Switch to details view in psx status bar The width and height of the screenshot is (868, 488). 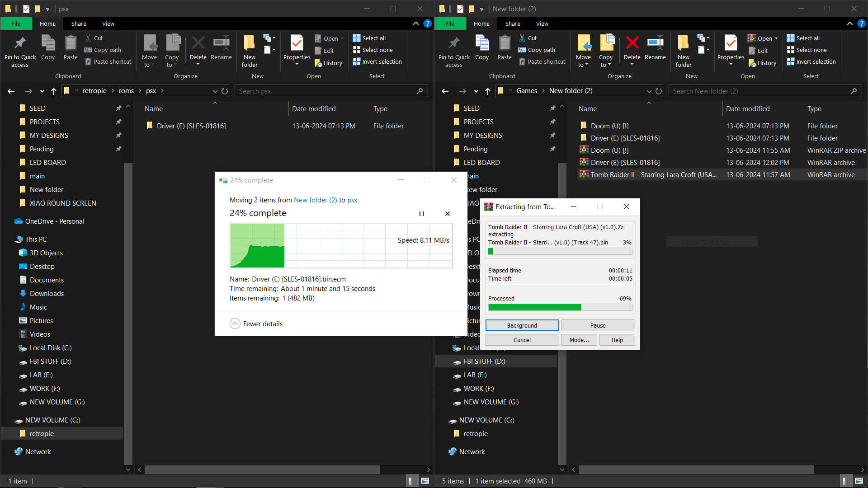[x=410, y=481]
